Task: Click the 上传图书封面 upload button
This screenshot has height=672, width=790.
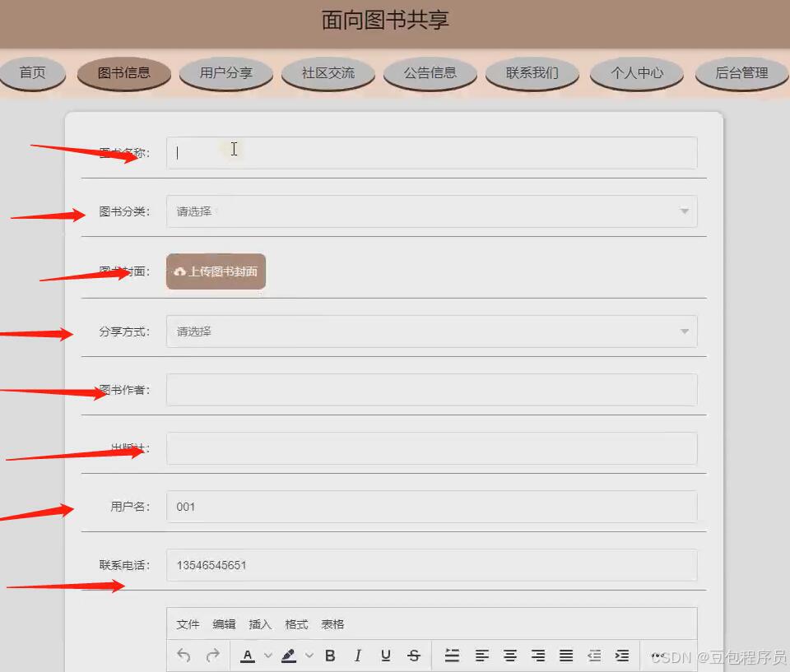Action: pyautogui.click(x=215, y=271)
